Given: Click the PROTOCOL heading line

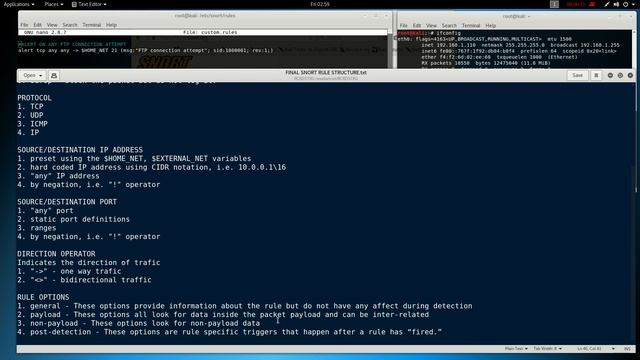Looking at the screenshot, I should tap(34, 98).
